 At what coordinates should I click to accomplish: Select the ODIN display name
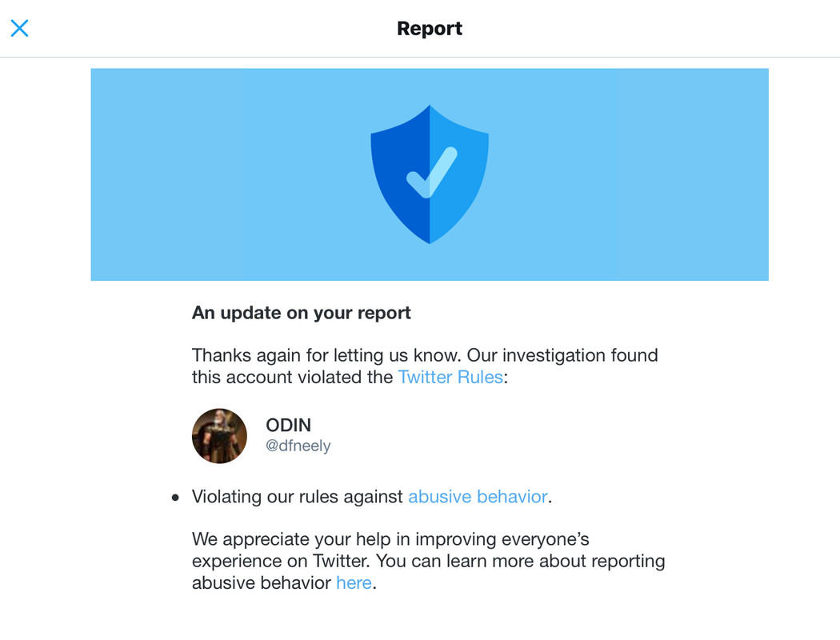(x=288, y=426)
